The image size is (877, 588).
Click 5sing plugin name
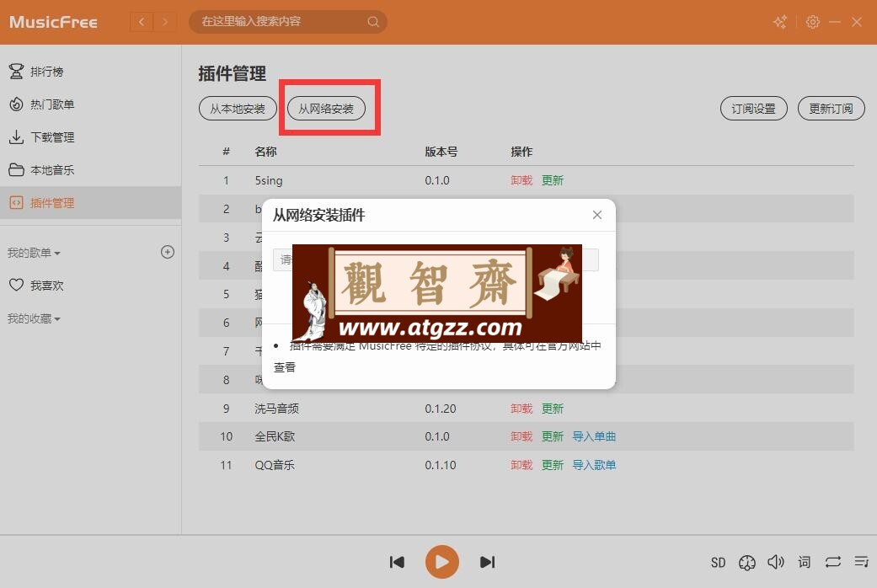(269, 180)
